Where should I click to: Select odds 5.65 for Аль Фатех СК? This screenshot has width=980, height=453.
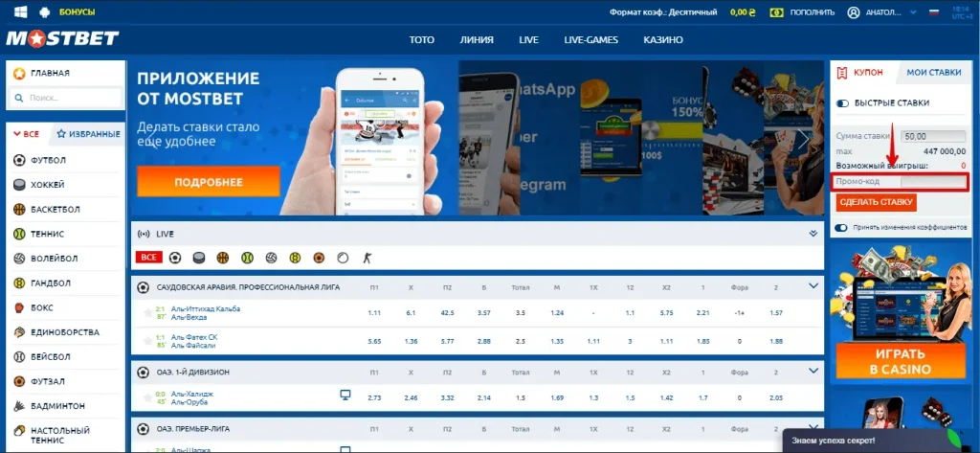pyautogui.click(x=374, y=341)
